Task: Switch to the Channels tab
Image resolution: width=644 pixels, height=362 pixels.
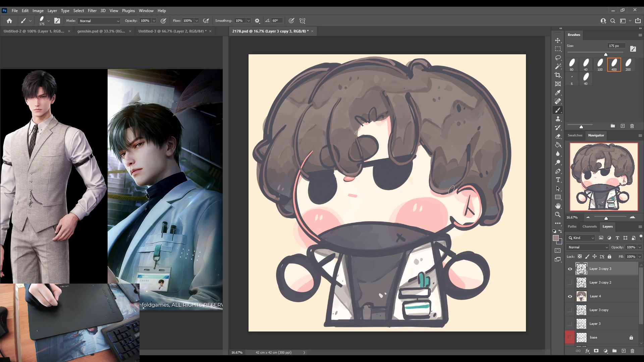Action: 589,227
